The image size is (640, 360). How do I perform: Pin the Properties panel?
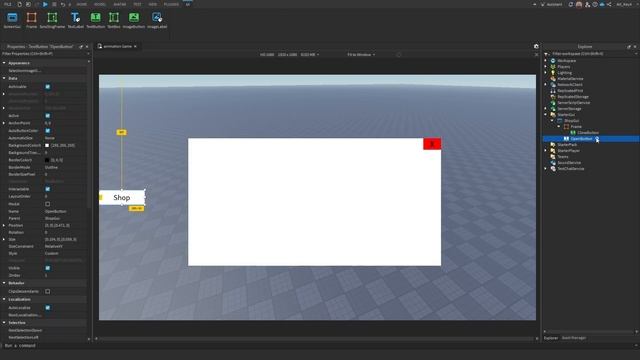click(81, 47)
